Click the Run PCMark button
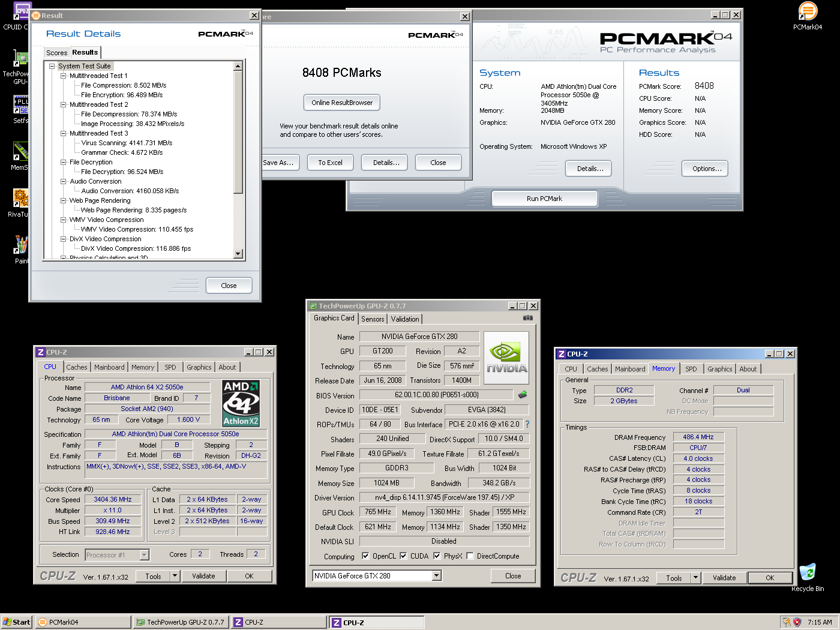 coord(544,199)
